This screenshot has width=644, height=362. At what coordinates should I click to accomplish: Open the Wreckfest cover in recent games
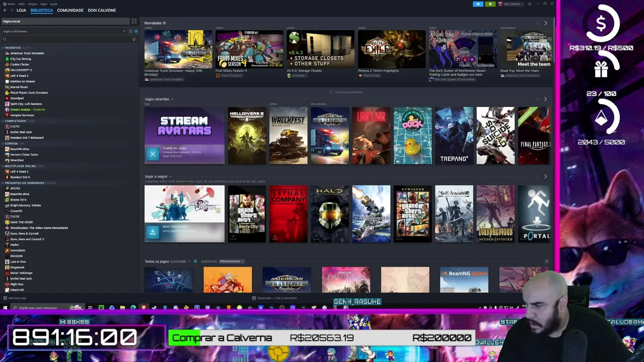point(288,135)
